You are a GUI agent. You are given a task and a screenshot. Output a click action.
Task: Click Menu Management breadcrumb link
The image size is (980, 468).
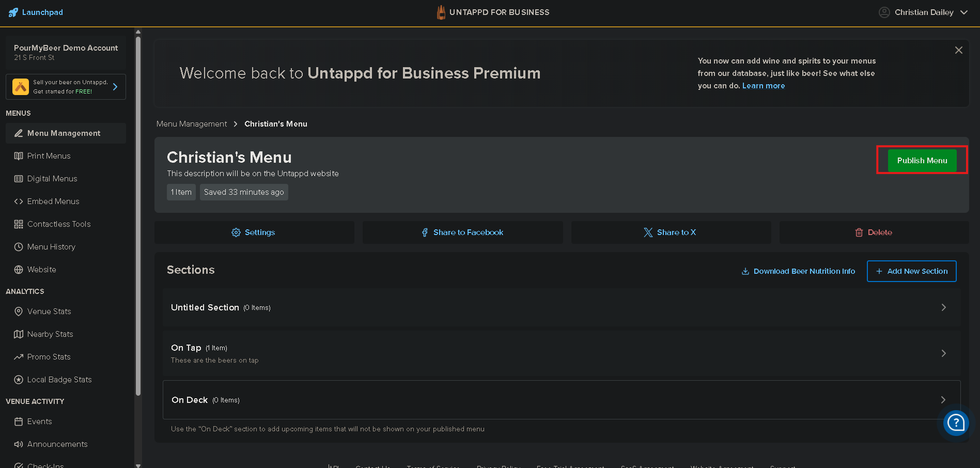[192, 124]
